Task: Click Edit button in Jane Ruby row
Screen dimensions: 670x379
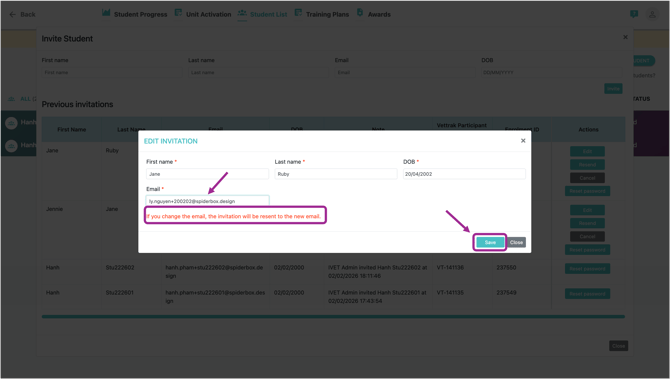Action: click(587, 151)
